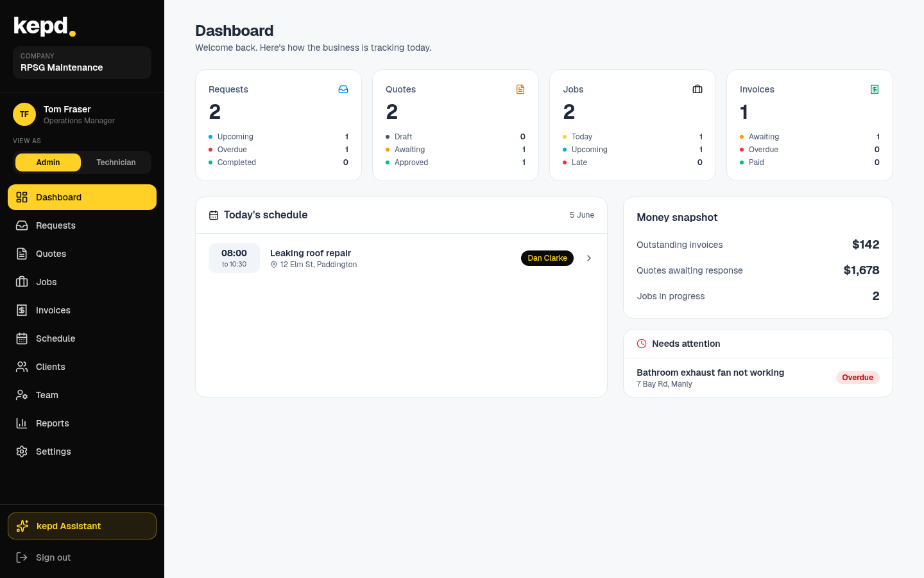This screenshot has height=578, width=924.
Task: Click the Quotes card document icon
Action: pos(520,89)
